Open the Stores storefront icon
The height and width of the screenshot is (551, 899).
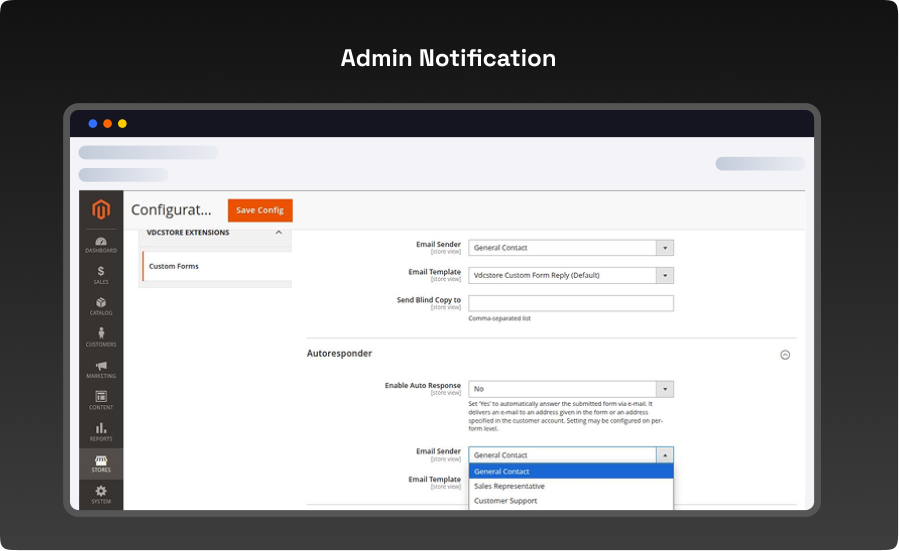pyautogui.click(x=101, y=463)
